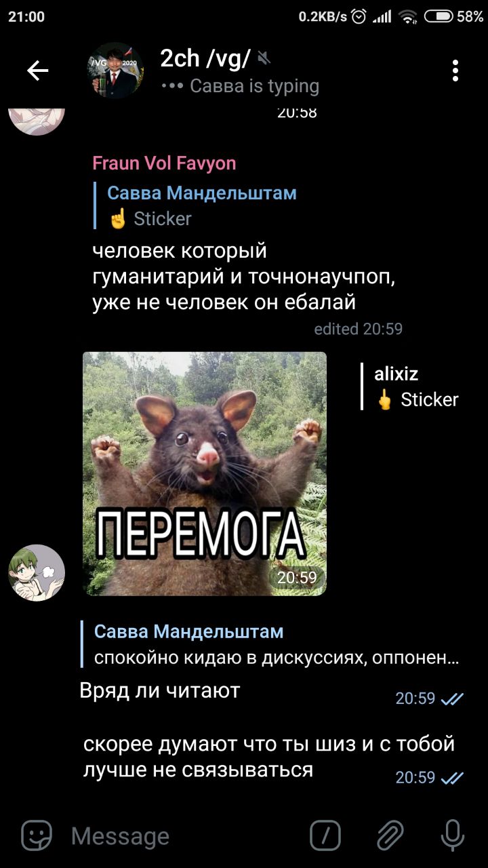Viewport: 488px width, 868px height.
Task: Open the ПЕРЕМОГА possum sticker
Action: [x=205, y=473]
